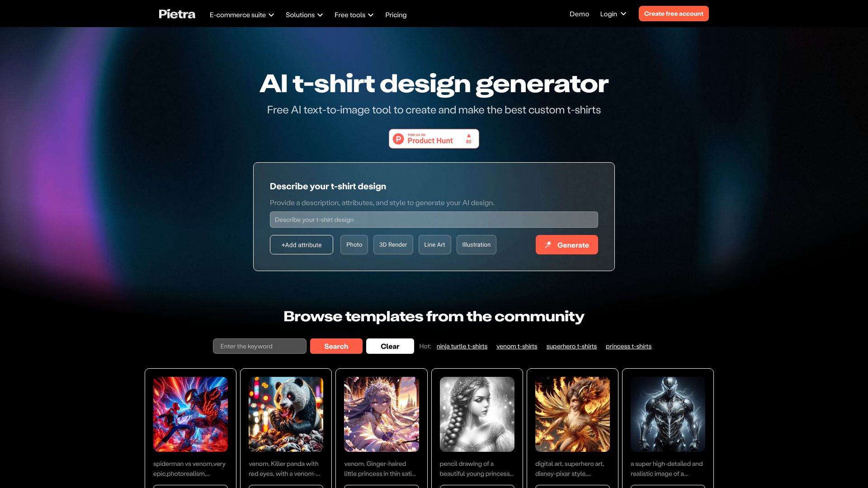Expand the Login dropdown menu
The height and width of the screenshot is (488, 868).
(x=613, y=14)
